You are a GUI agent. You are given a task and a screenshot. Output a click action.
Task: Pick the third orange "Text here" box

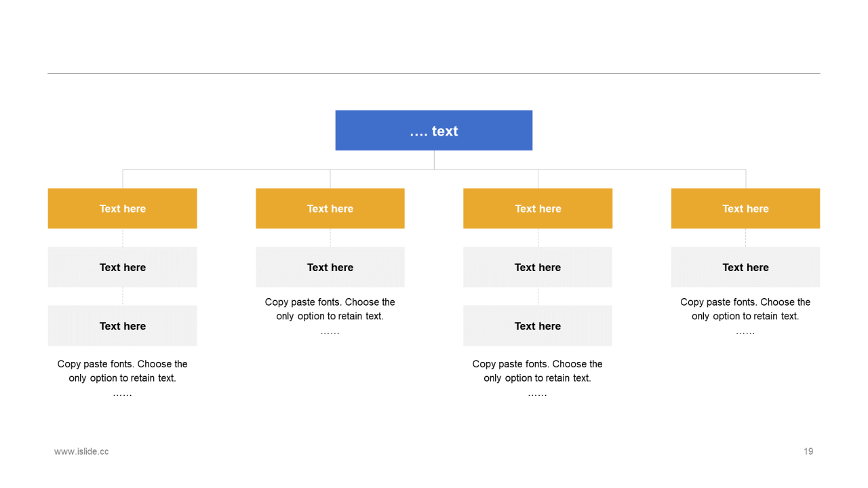tap(538, 208)
